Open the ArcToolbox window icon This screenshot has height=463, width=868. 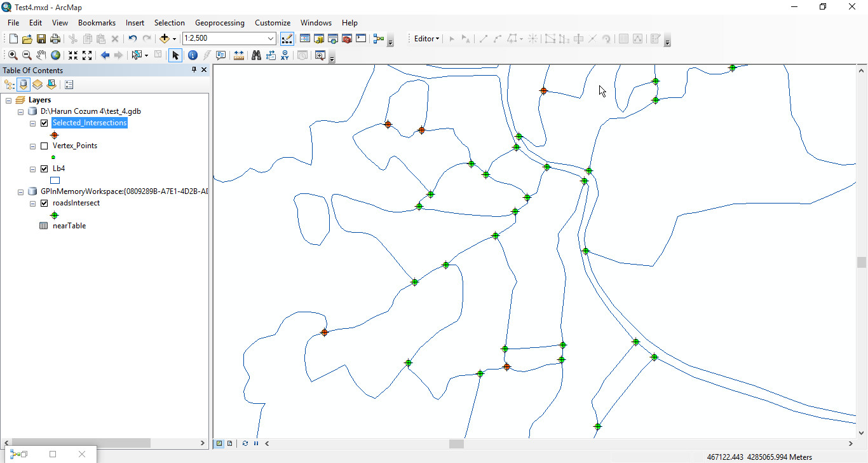pos(347,39)
